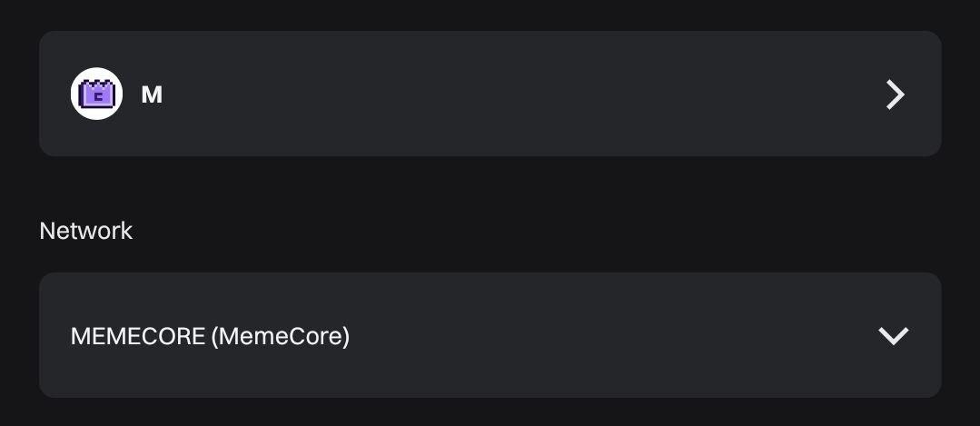980x426 pixels.
Task: Click the right chevron arrow beside M
Action: [895, 95]
